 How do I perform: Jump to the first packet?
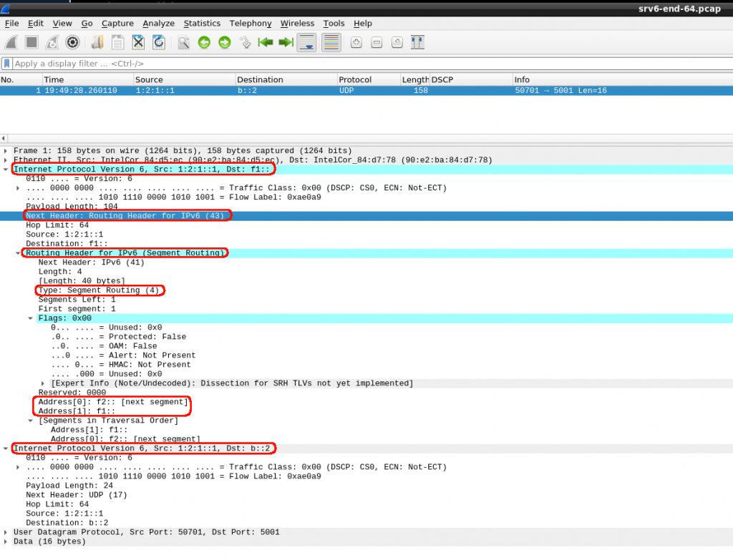(x=266, y=42)
